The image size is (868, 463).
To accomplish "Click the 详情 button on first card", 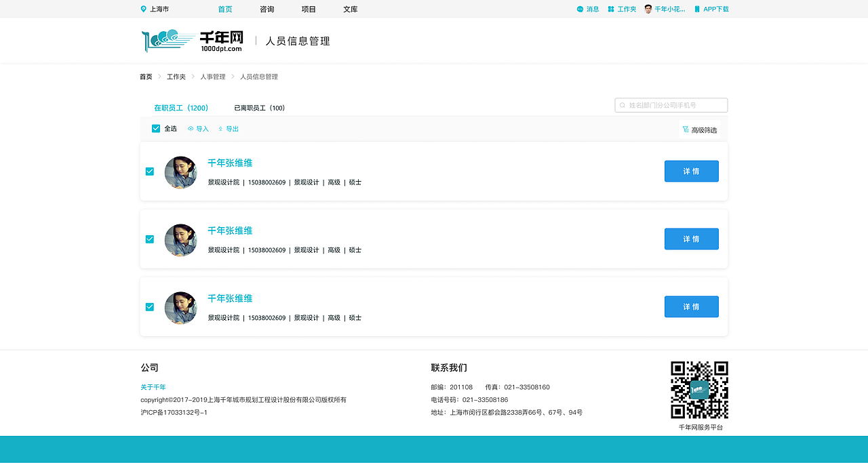I will click(692, 172).
